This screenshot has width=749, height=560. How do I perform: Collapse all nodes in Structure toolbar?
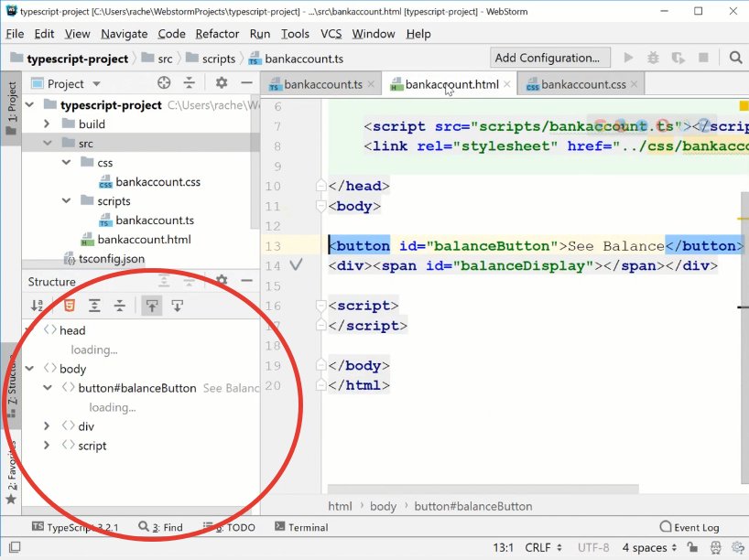[x=120, y=306]
